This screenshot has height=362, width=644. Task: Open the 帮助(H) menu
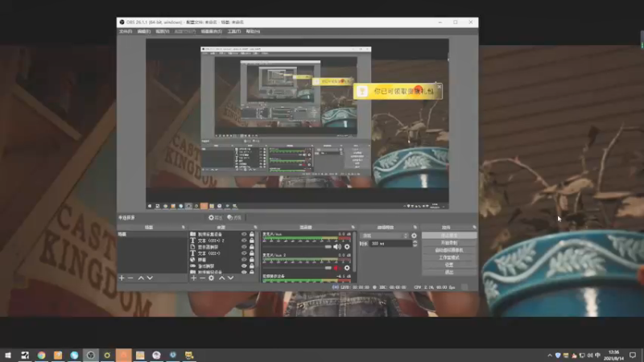point(253,31)
